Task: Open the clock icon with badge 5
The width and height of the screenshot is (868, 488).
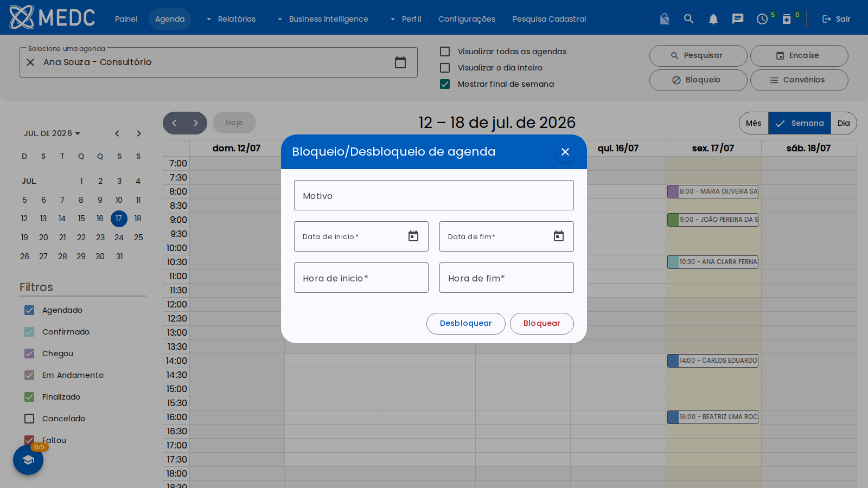Action: click(762, 19)
